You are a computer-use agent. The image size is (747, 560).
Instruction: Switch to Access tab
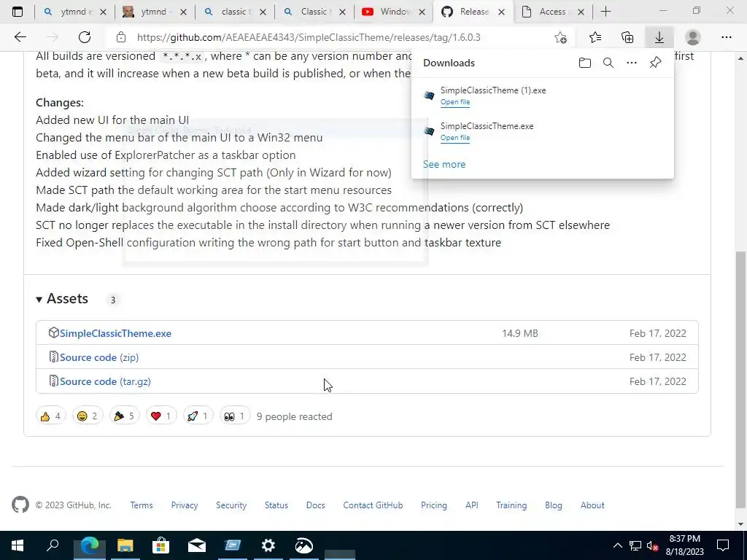[553, 12]
